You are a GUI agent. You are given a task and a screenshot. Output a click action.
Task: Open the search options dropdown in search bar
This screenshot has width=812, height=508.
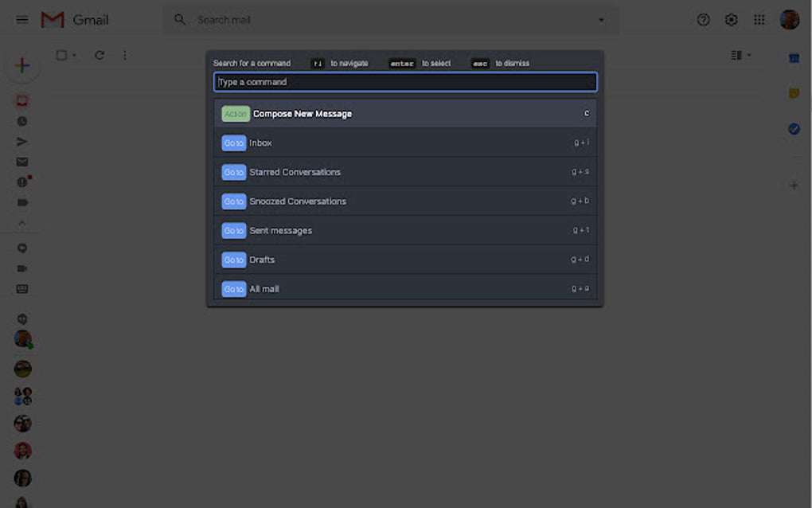(601, 19)
